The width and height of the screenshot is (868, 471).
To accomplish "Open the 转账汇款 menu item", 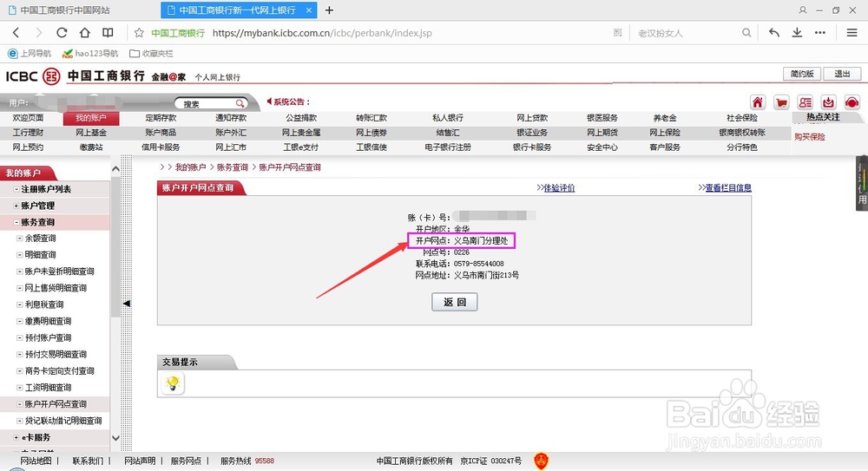I will [372, 118].
